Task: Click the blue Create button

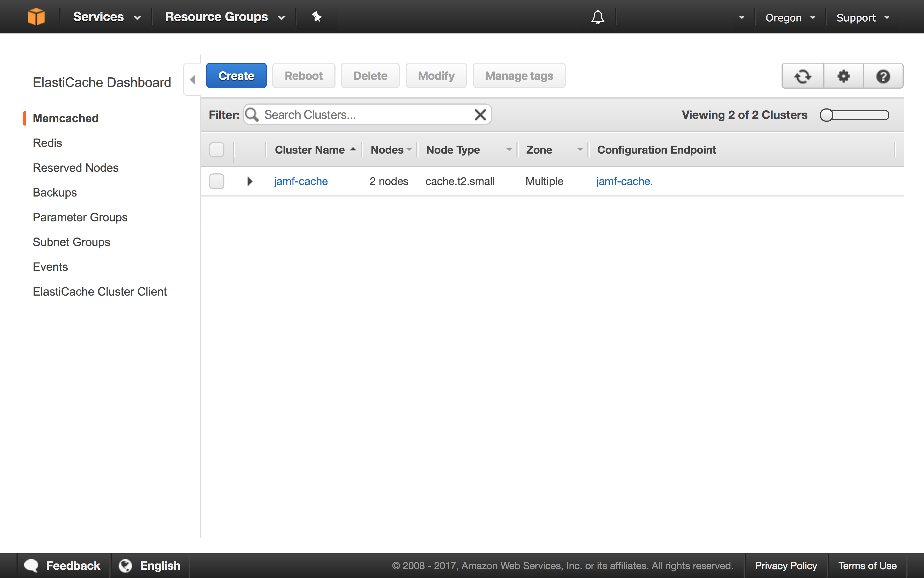Action: coord(236,76)
